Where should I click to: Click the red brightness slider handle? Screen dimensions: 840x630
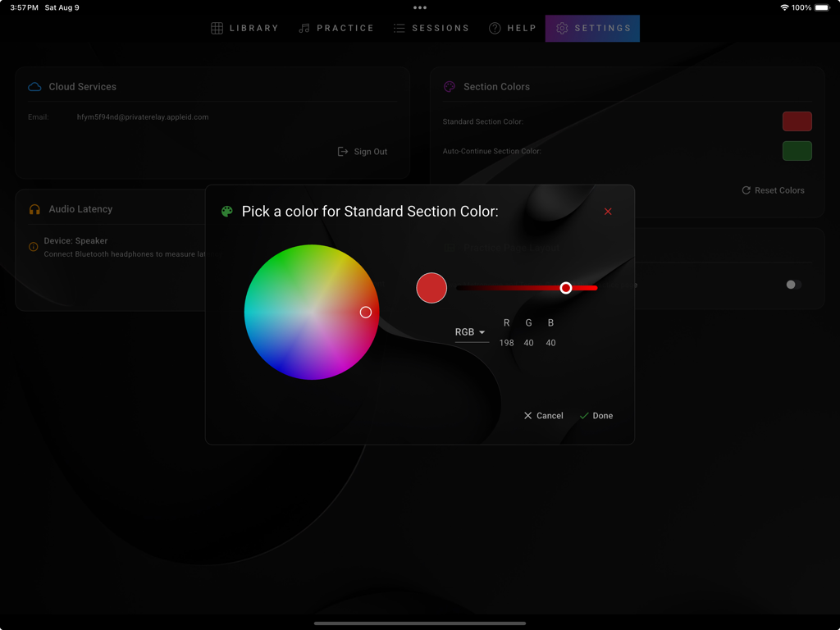point(565,288)
